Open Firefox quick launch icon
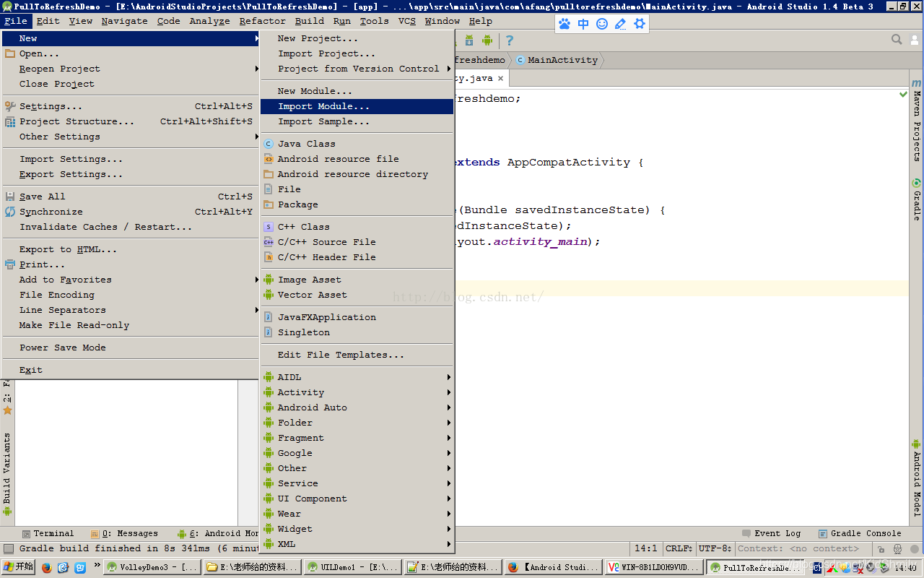 coord(47,568)
